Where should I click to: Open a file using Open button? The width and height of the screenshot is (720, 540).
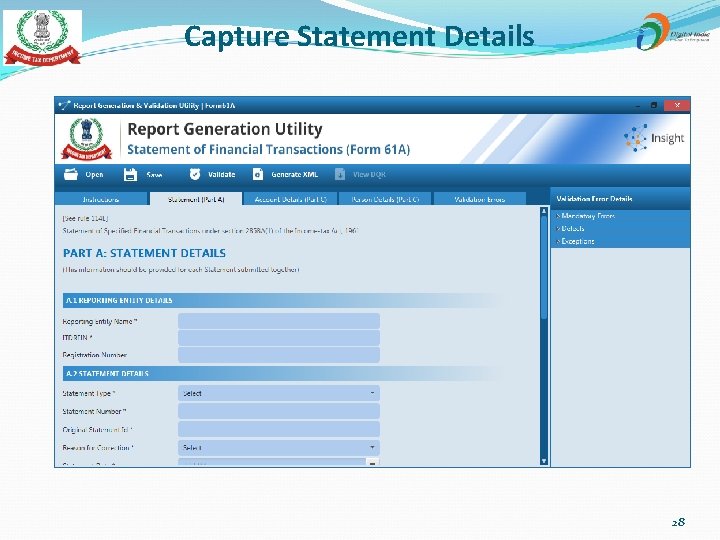[94, 174]
